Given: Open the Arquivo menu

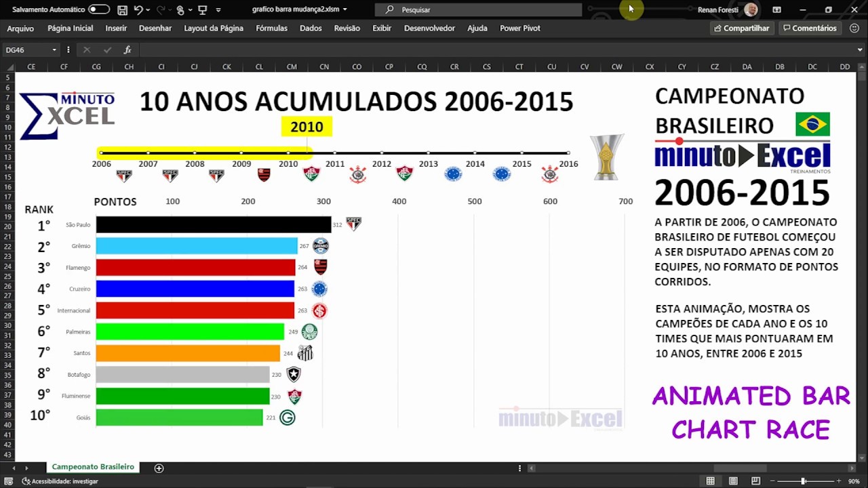Looking at the screenshot, I should tap(20, 28).
